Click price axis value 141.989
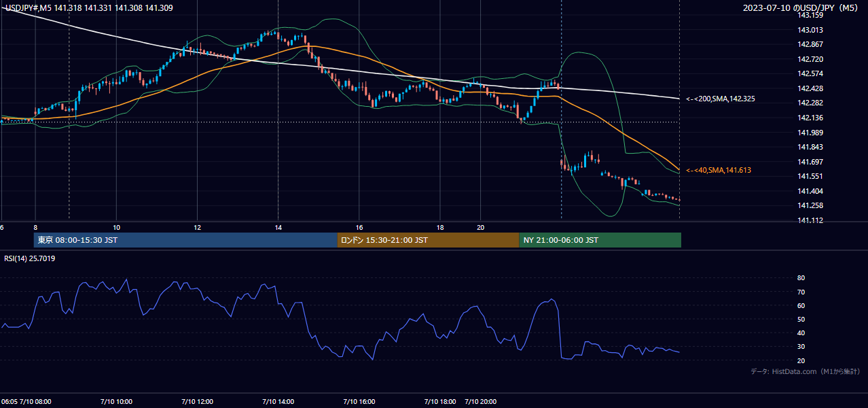The height and width of the screenshot is (408, 868). coord(810,133)
